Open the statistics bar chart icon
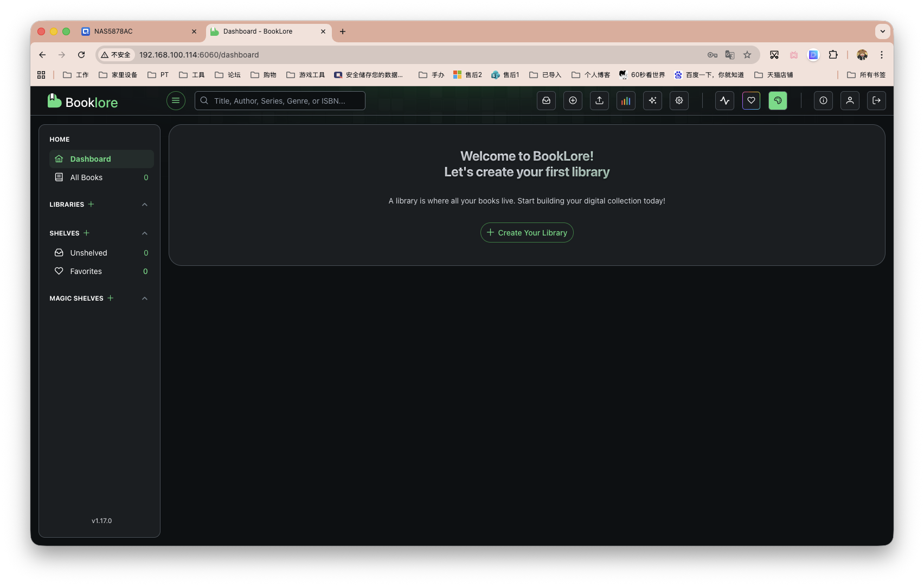 point(626,100)
